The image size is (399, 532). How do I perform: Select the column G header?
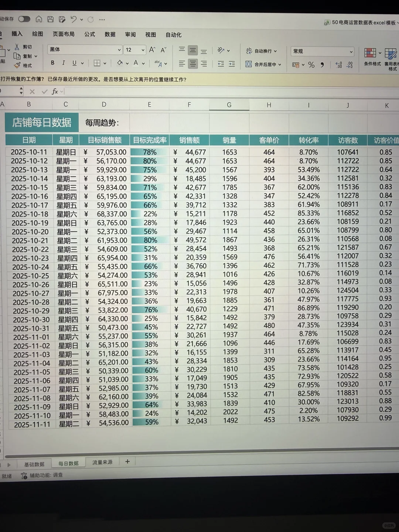tap(229, 105)
